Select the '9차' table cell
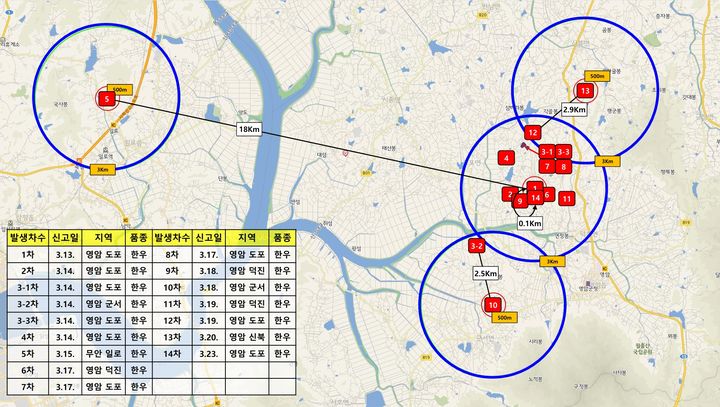 pos(172,271)
